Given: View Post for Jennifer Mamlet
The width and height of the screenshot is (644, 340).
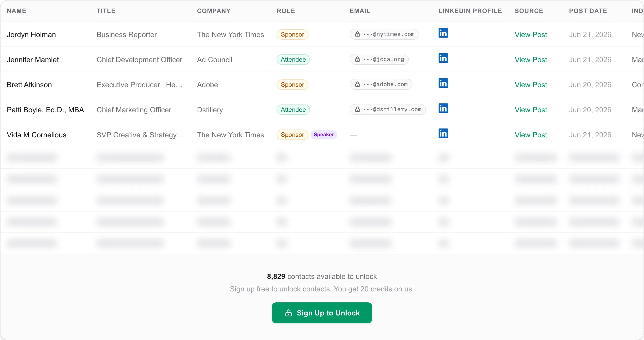Looking at the screenshot, I should pyautogui.click(x=531, y=60).
